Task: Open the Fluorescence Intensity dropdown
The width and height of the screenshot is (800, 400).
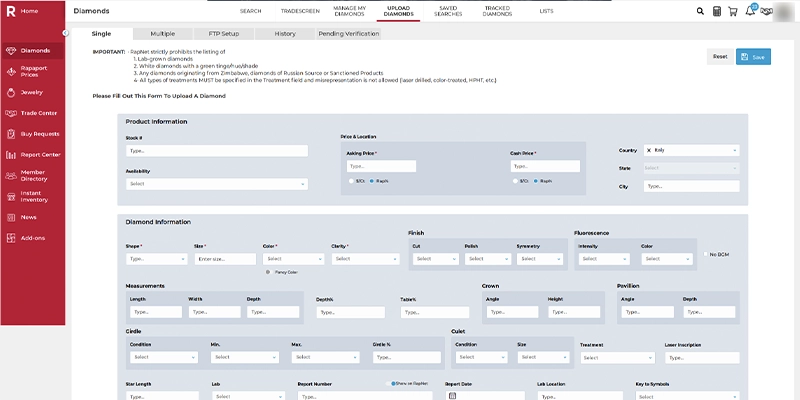Action: tap(602, 259)
